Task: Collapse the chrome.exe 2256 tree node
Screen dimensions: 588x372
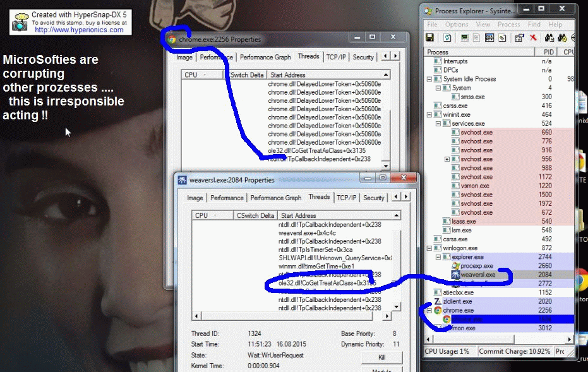Action: 429,311
